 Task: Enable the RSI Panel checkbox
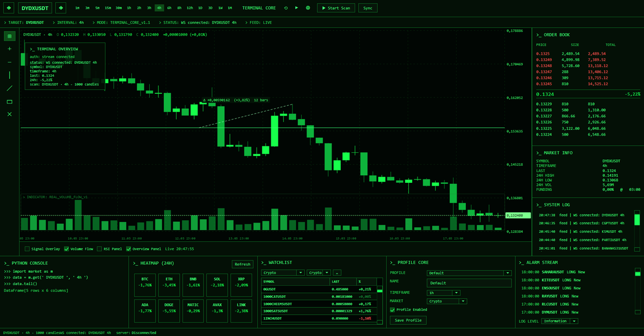99,249
